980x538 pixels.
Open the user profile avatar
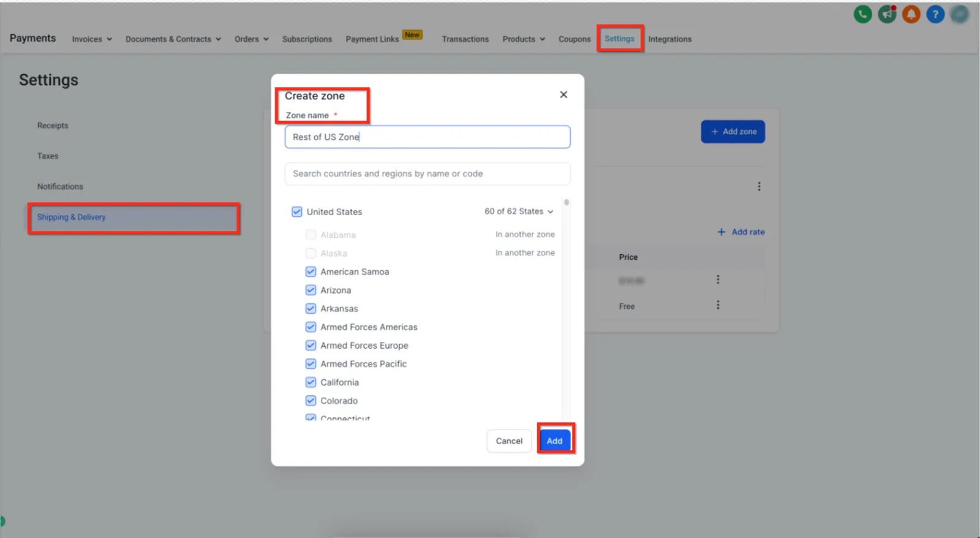[960, 14]
